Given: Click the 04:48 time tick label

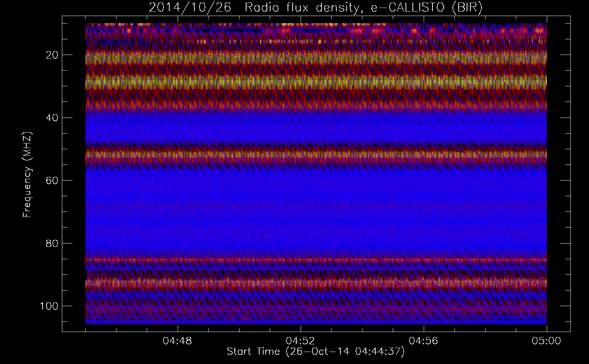Looking at the screenshot, I should click(x=177, y=341).
